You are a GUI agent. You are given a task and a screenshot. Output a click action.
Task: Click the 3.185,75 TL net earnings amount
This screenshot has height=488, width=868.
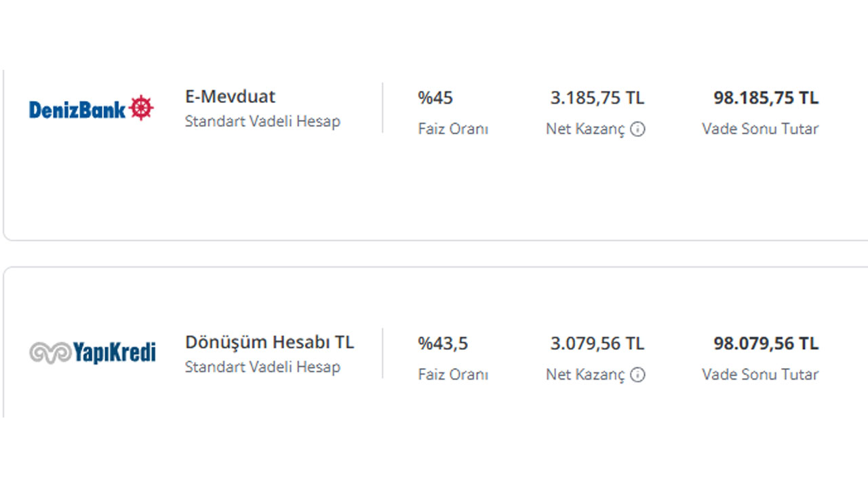click(x=597, y=98)
